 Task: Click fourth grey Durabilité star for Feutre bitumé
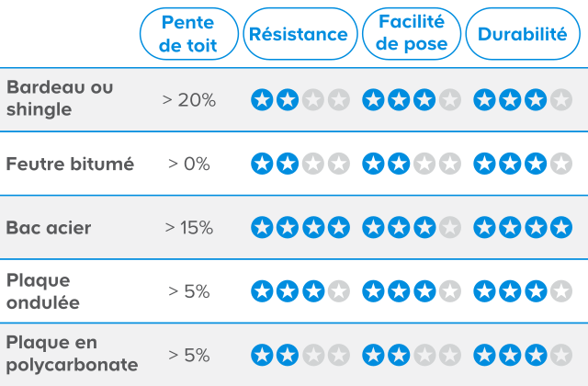click(x=560, y=164)
